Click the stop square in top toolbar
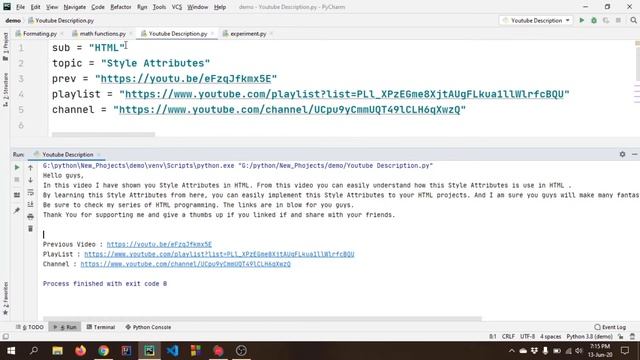The width and height of the screenshot is (640, 360). (x=618, y=20)
